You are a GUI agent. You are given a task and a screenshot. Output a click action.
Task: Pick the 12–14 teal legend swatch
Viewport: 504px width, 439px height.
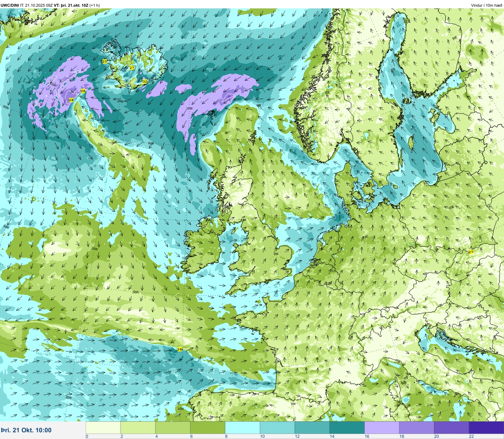(312, 428)
